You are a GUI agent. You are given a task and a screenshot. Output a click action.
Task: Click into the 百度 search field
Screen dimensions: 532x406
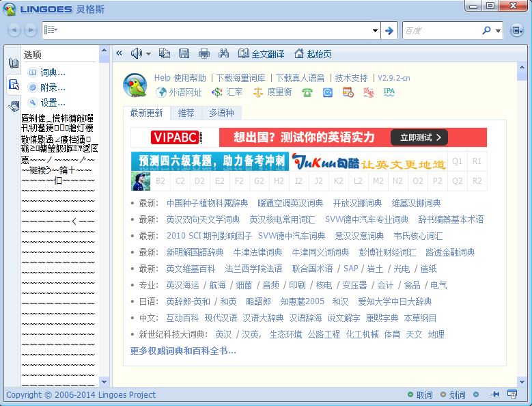441,31
